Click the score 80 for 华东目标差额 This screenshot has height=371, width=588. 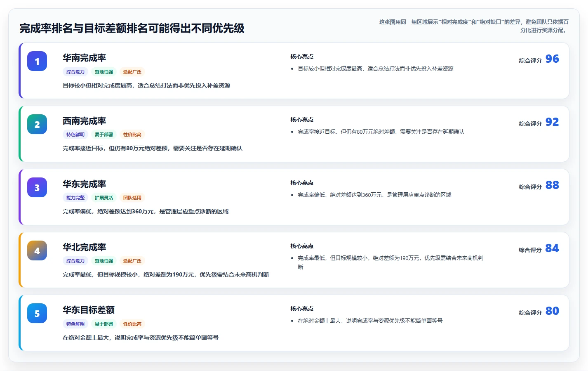point(552,311)
